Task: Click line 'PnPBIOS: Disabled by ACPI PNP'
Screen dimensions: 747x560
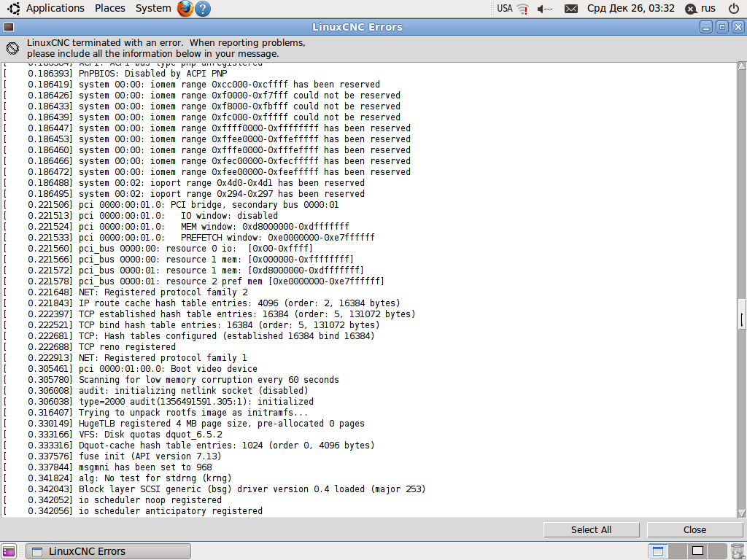Action: click(x=153, y=74)
